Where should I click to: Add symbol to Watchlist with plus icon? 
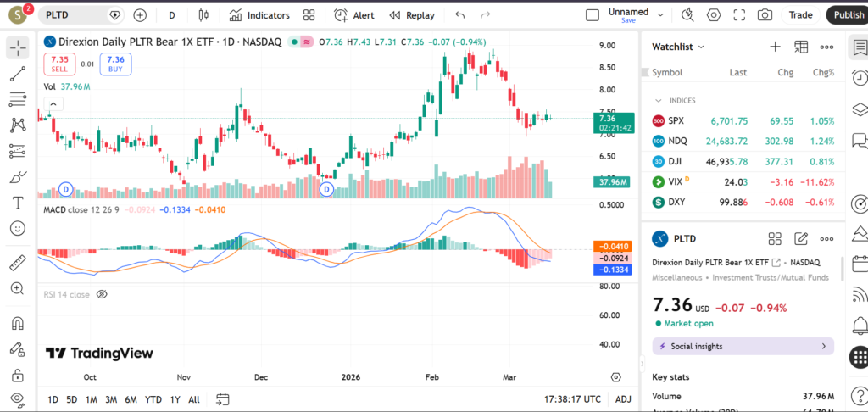point(774,47)
